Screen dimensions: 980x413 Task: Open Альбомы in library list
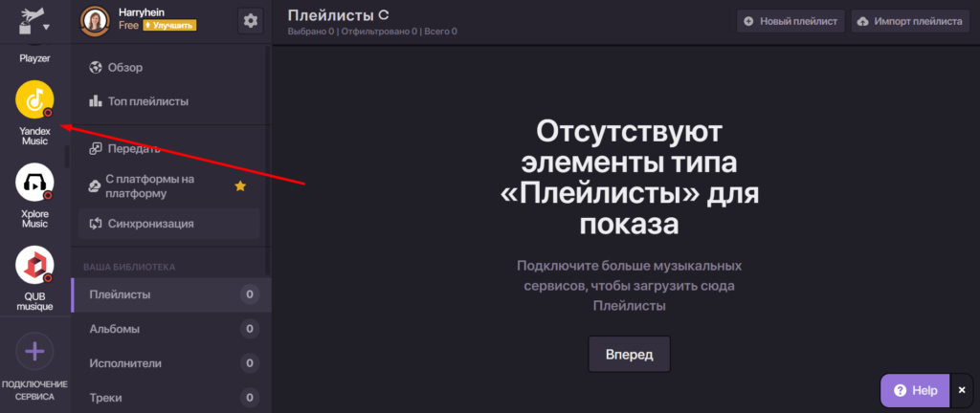114,329
